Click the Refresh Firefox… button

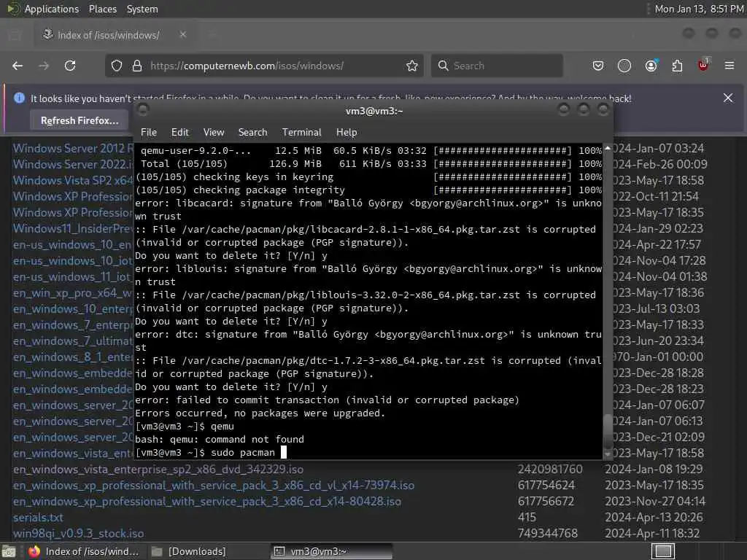tap(80, 120)
